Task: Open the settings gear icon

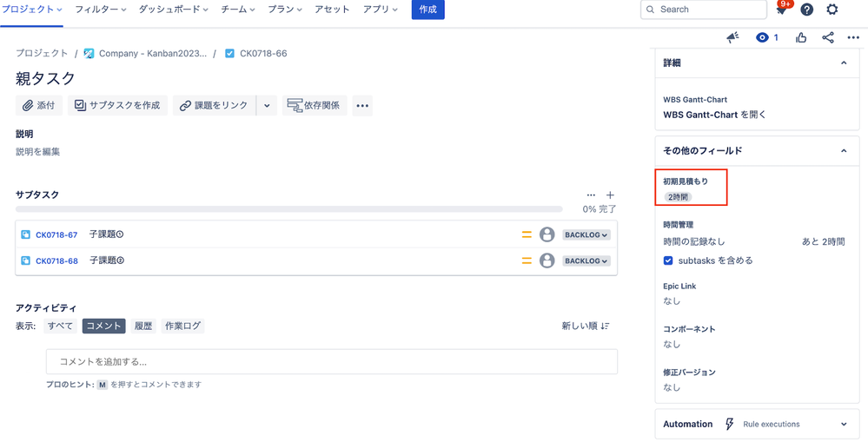Action: pos(832,10)
